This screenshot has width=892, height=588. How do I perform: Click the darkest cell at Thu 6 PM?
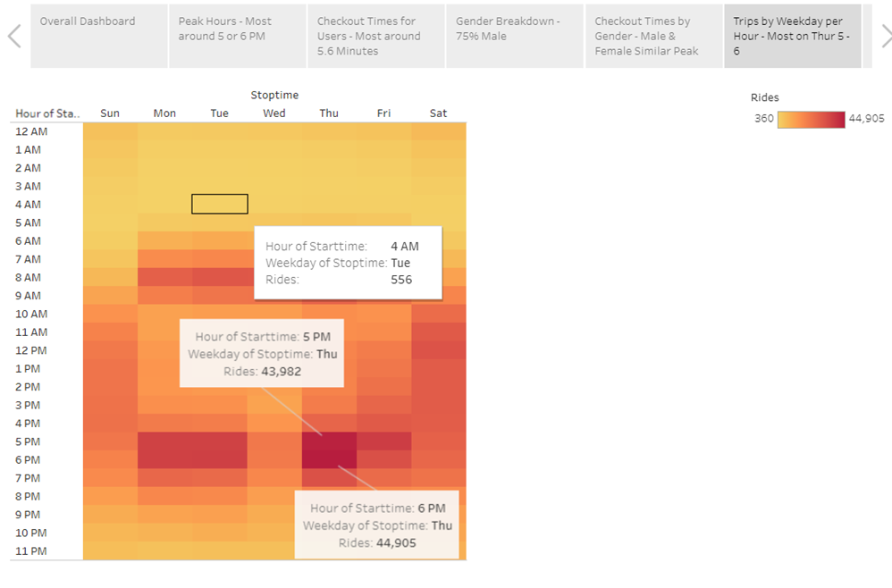click(x=329, y=459)
